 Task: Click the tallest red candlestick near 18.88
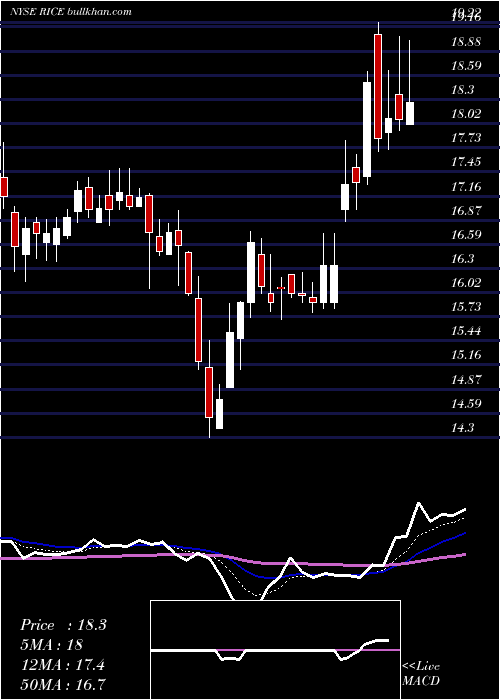pos(378,86)
